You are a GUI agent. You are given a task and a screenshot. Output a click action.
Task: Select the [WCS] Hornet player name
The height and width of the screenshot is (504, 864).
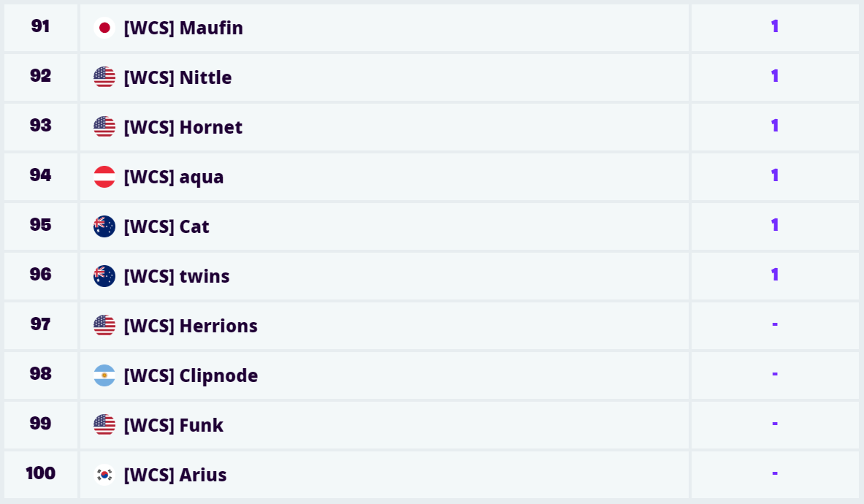pyautogui.click(x=183, y=127)
